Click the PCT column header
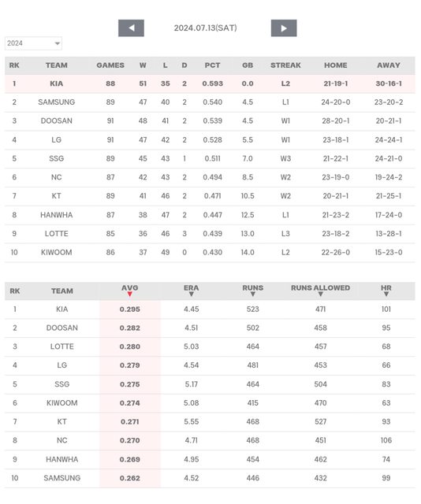This screenshot has width=421, height=504. pos(212,65)
